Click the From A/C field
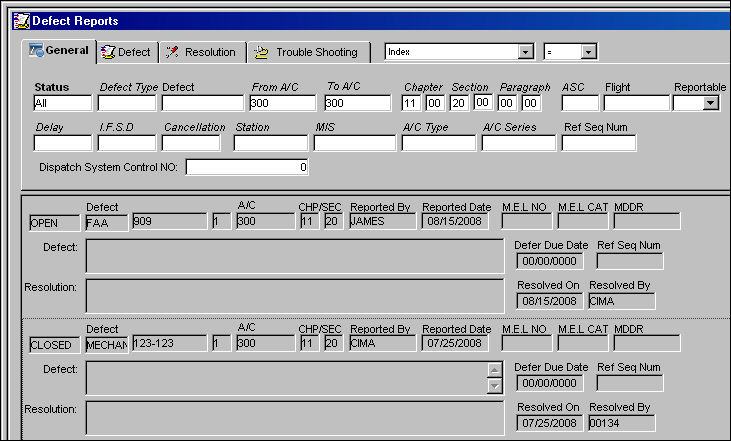 (x=283, y=103)
